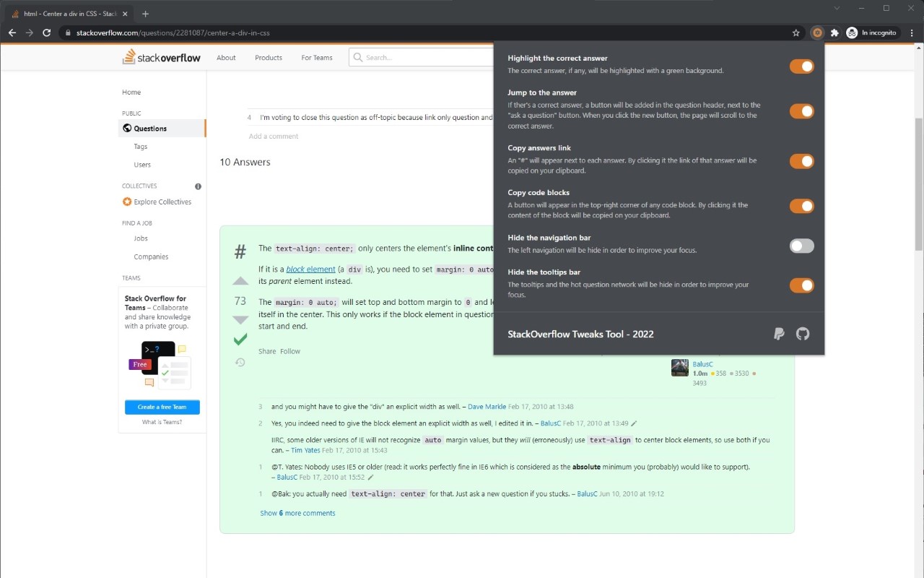Open the extension's GitHub page icon
The image size is (924, 578).
pyautogui.click(x=802, y=334)
